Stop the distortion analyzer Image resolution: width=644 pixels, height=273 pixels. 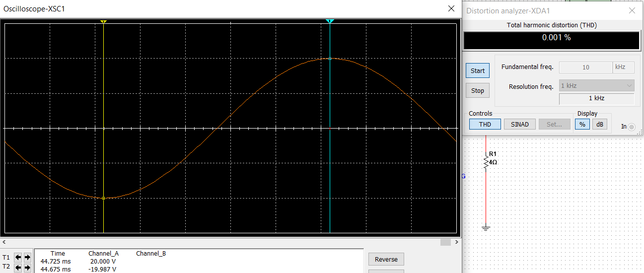[478, 90]
